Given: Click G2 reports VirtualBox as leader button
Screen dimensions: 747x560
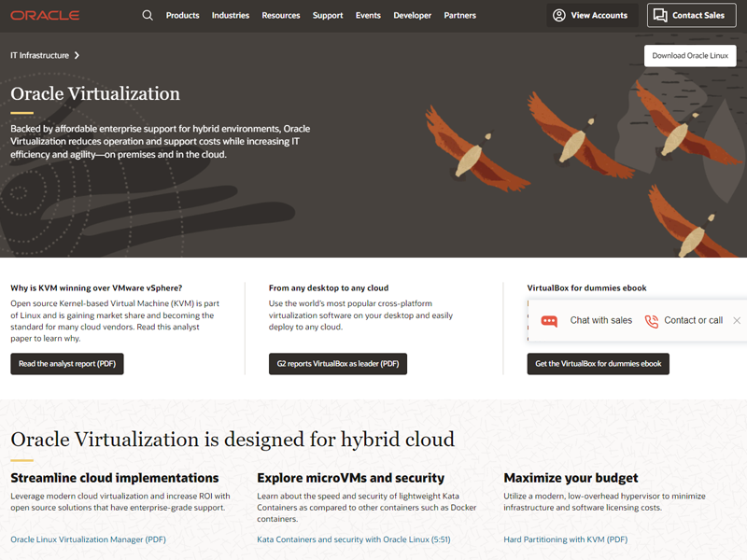Looking at the screenshot, I should [337, 364].
